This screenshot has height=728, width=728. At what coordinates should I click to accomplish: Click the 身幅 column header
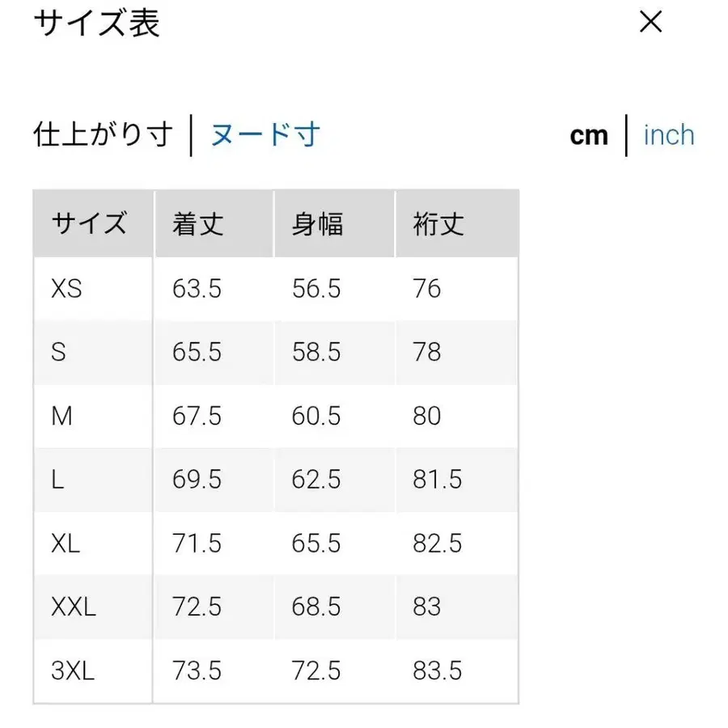click(315, 223)
